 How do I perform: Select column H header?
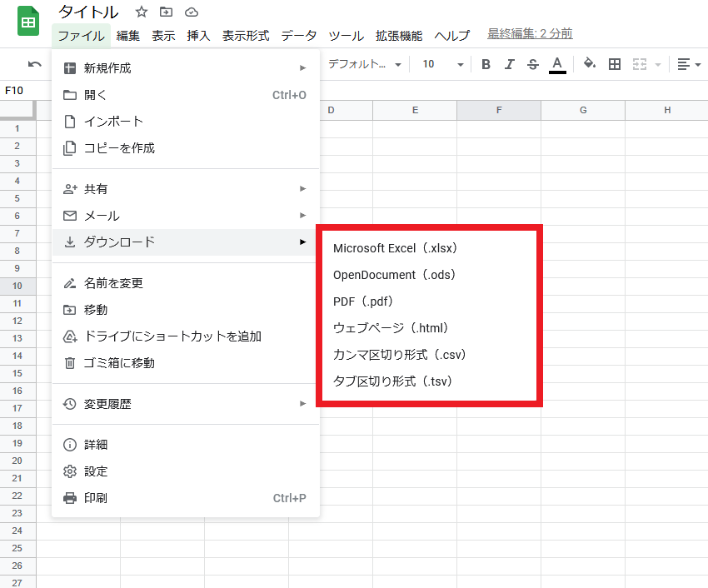point(667,110)
